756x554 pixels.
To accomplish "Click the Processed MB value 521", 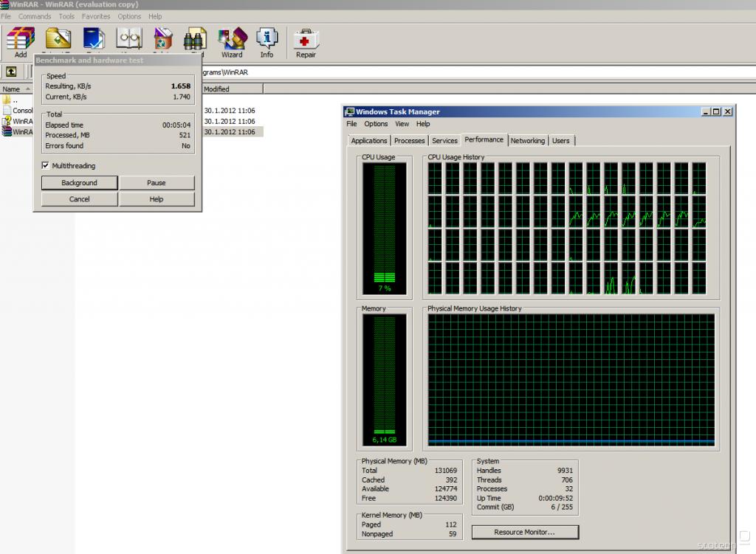I will [x=185, y=136].
